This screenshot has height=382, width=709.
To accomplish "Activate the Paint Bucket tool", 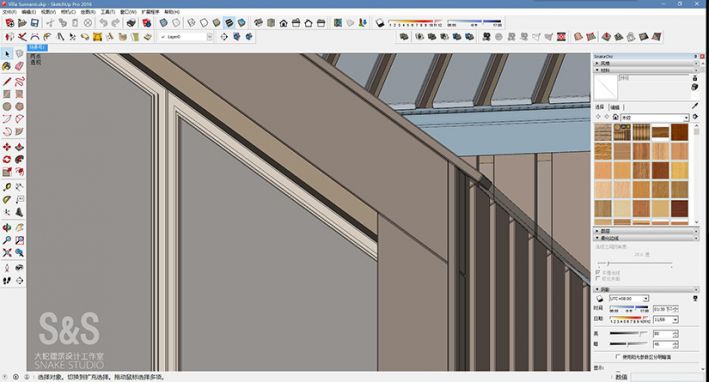I will pos(7,66).
